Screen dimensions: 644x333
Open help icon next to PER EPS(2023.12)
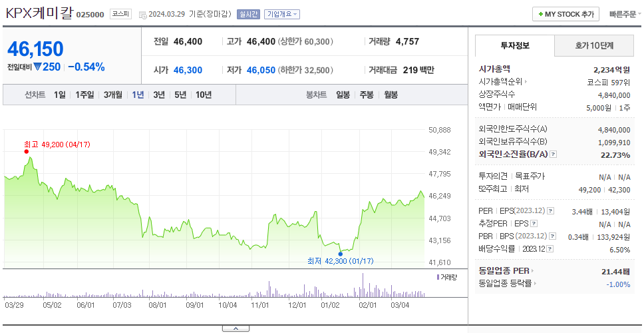[550, 211]
